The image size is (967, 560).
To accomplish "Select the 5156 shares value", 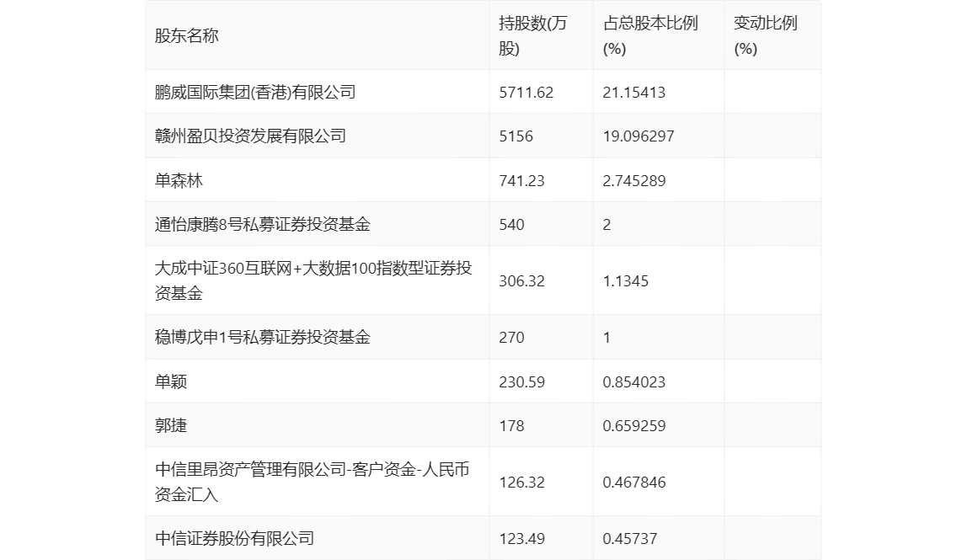I will coord(516,136).
